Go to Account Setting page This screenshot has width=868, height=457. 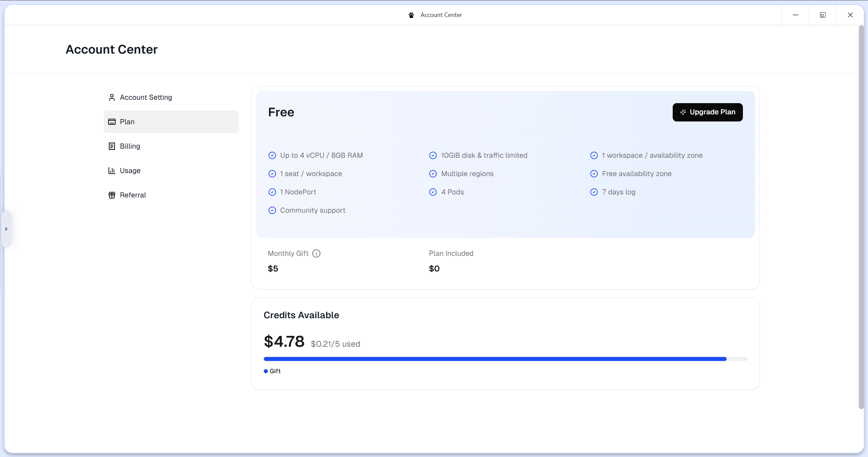pos(146,97)
